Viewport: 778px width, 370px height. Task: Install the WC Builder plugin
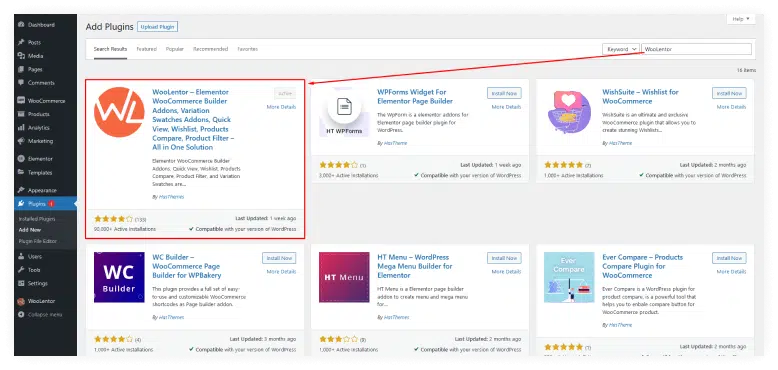[279, 258]
